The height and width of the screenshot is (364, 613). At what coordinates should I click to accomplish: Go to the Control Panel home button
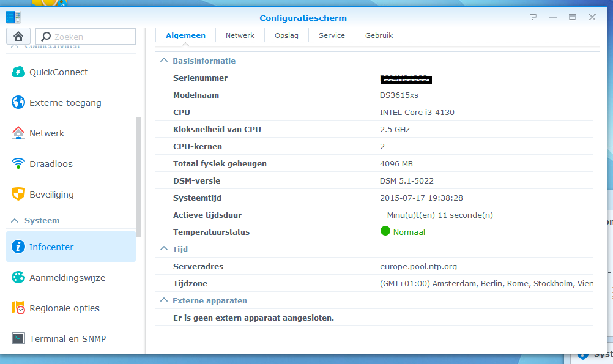coord(18,36)
